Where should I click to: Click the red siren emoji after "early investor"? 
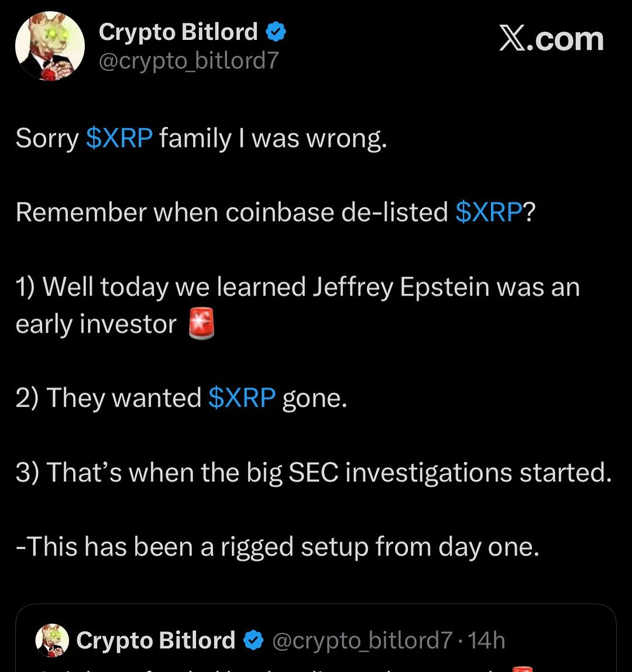click(x=201, y=325)
